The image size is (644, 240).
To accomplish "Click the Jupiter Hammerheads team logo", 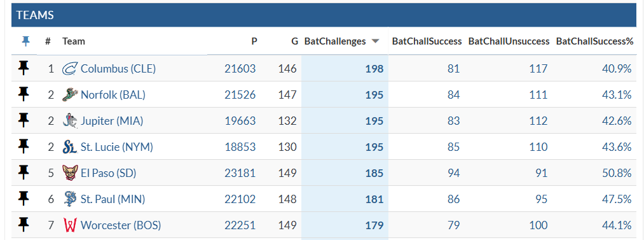I will 70,121.
